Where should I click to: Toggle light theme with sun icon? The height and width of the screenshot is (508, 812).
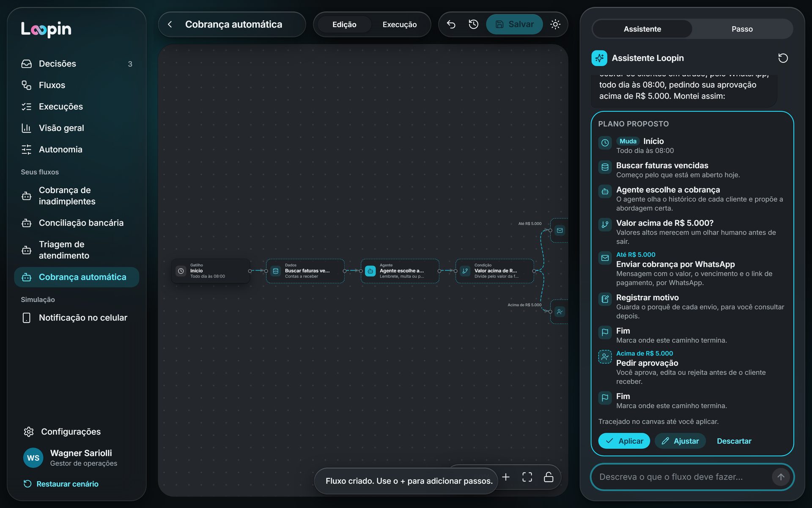click(x=555, y=25)
